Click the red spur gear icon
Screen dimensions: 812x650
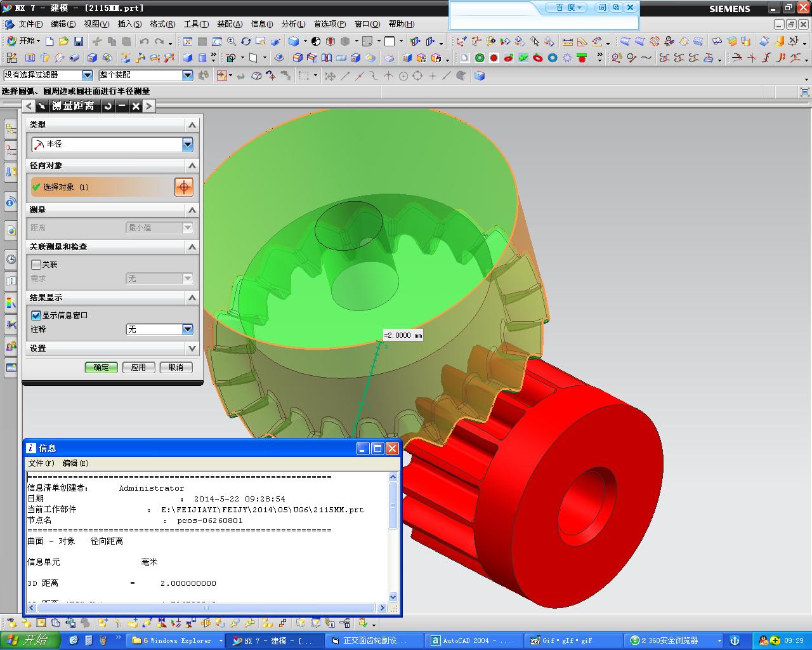[494, 58]
